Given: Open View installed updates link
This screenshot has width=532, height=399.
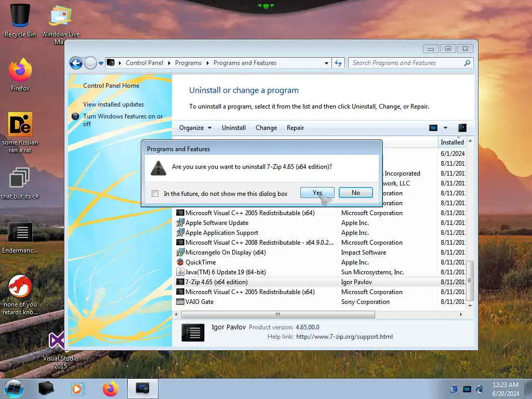Looking at the screenshot, I should (114, 104).
